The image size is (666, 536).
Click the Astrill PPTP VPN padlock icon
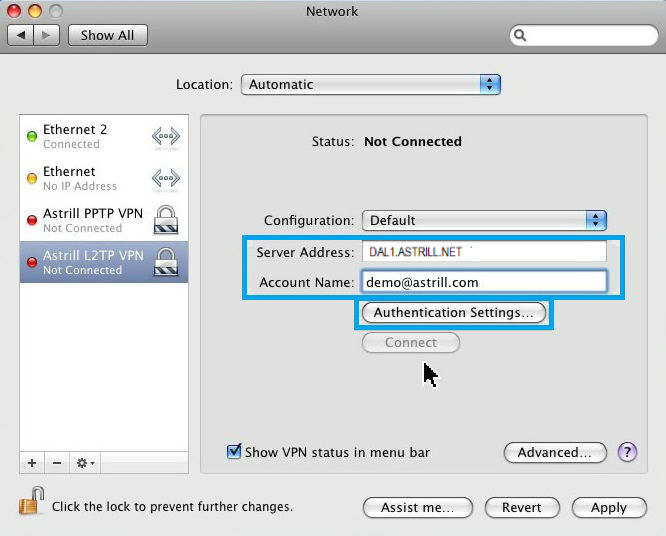[x=166, y=220]
